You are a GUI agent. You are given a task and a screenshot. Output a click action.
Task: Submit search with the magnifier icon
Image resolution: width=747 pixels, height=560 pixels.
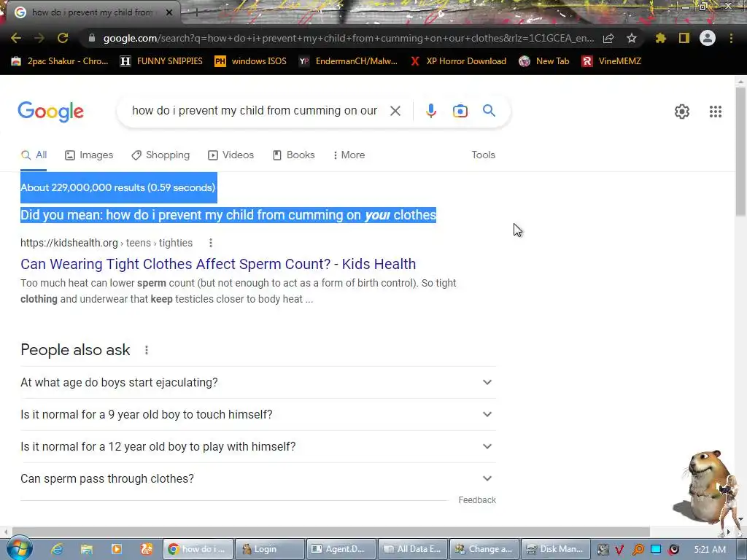(489, 111)
